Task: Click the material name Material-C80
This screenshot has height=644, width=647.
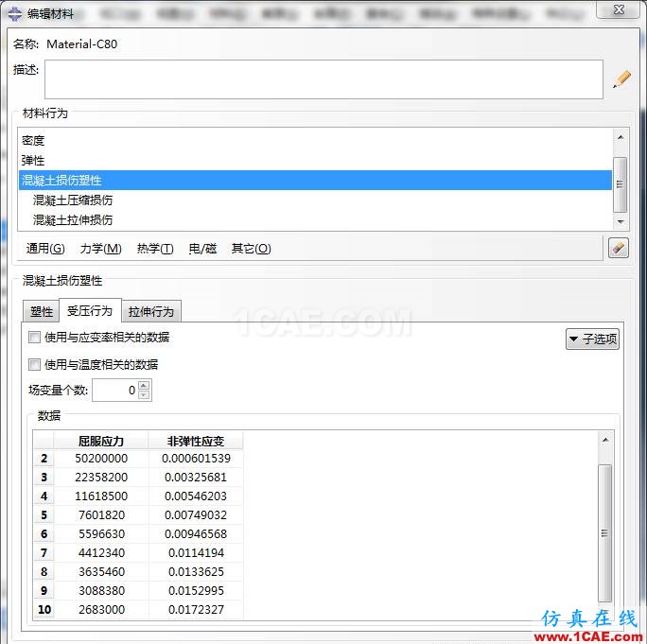Action: pos(81,44)
